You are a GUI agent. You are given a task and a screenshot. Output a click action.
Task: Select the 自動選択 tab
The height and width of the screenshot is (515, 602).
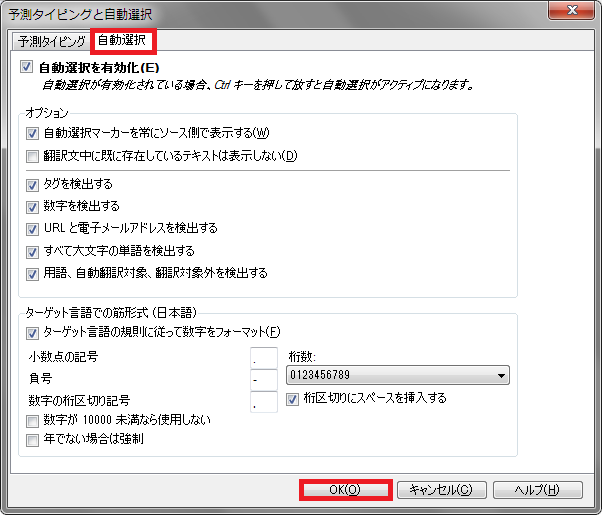click(x=123, y=42)
